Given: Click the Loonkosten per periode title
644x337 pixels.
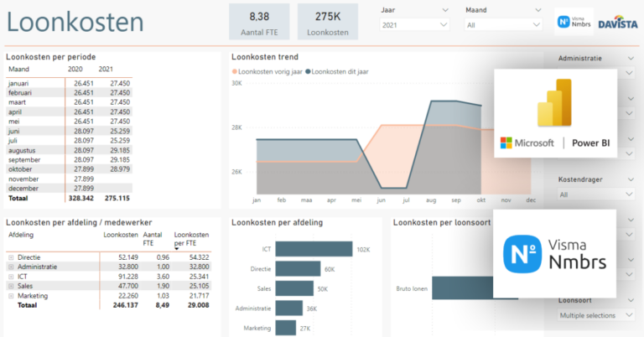Looking at the screenshot, I should coord(51,57).
